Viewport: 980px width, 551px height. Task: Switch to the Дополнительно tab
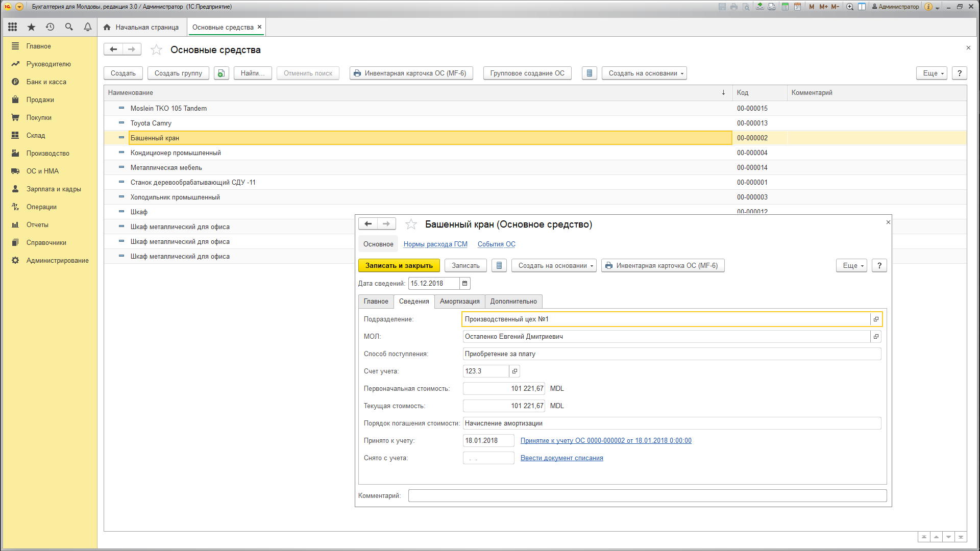(513, 302)
